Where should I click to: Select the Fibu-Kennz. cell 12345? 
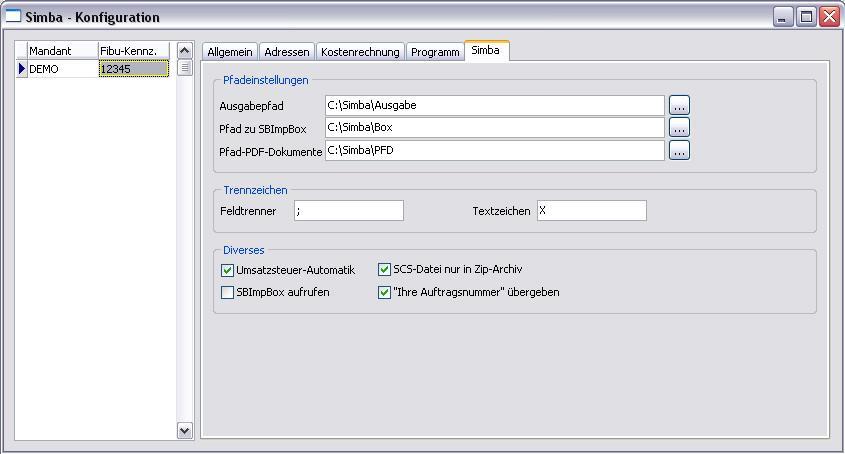click(x=133, y=69)
